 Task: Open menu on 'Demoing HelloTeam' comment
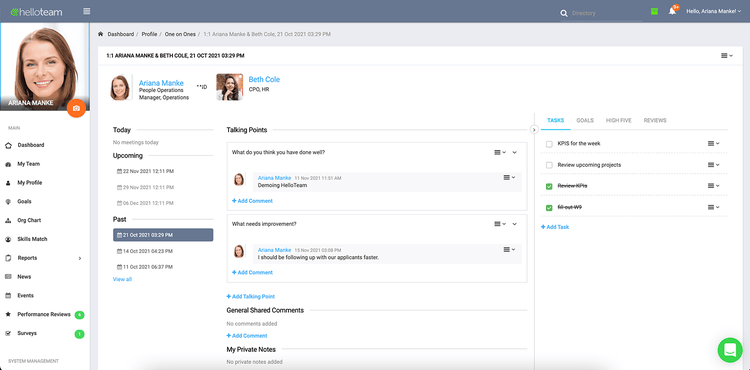509,178
